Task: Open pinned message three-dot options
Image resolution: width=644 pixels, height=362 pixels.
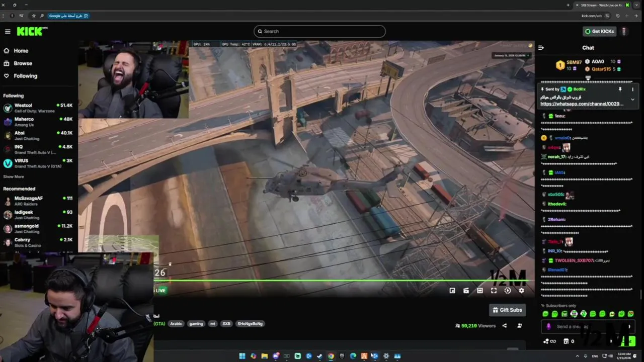Action: click(x=632, y=89)
